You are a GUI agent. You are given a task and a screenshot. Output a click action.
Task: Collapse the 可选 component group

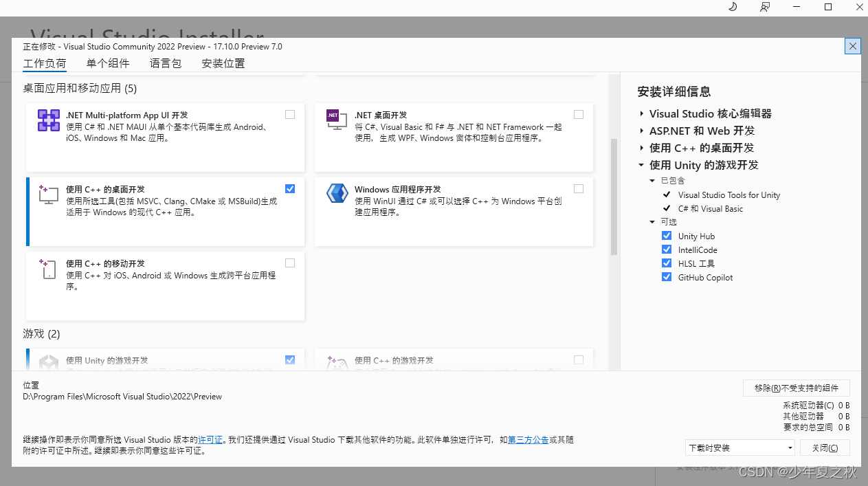tap(652, 221)
